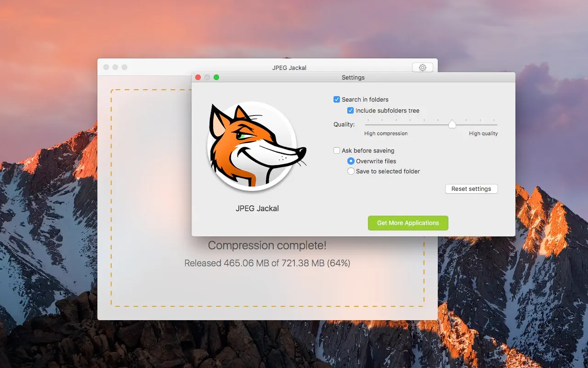Click the "JPEG Jackal" label under the logo

[x=257, y=208]
